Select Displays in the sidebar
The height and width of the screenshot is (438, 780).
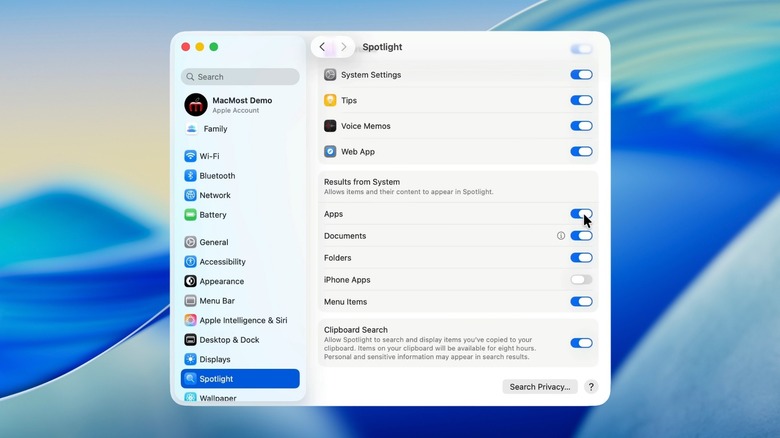[240, 359]
